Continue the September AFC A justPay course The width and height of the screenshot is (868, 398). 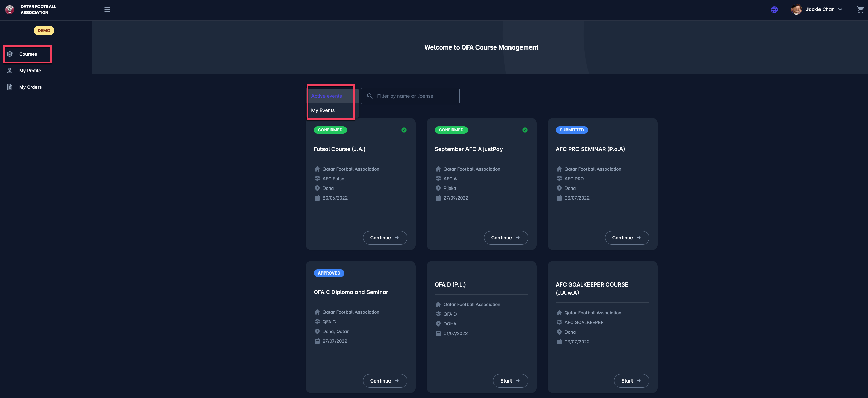(506, 238)
